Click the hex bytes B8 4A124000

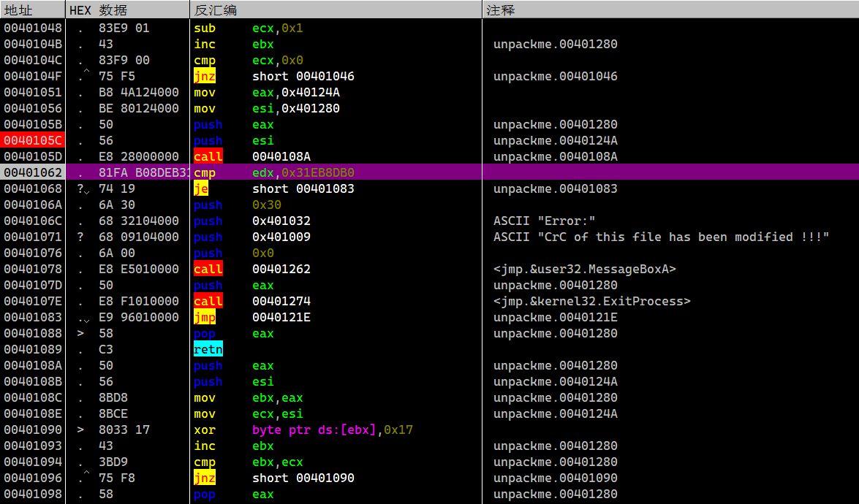click(139, 92)
